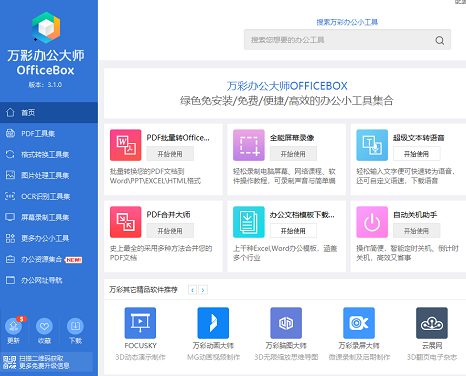Open OCR识别工具集 section
This screenshot has width=466, height=376.
pyautogui.click(x=49, y=196)
